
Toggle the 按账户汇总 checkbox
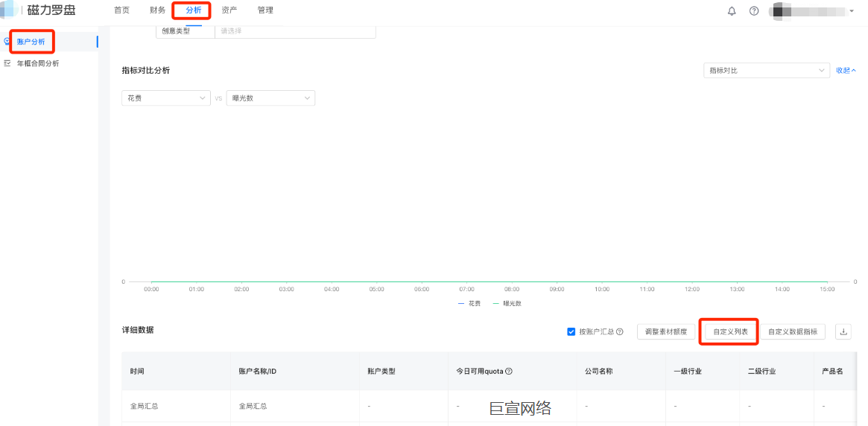(x=571, y=332)
